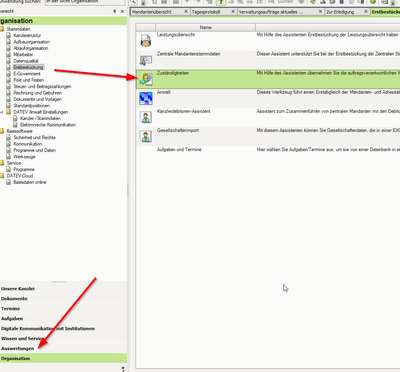Select Ablauforganisation in the tree
400x372 pixels.
(x=31, y=48)
